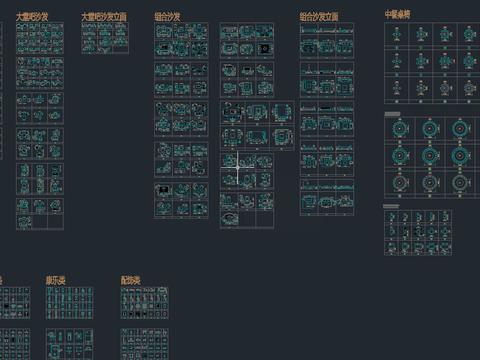Click the center concentric round table block
Screen dimensions: 480x360
[x=429, y=155]
